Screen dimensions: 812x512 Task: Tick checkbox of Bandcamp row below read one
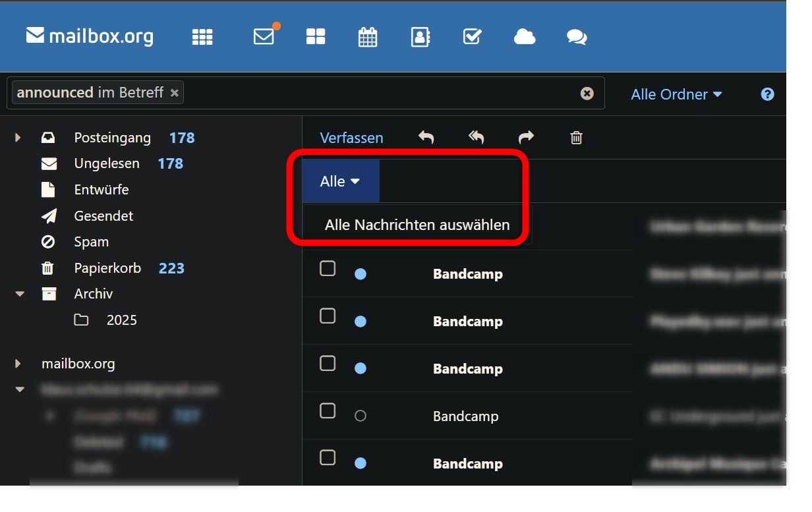pyautogui.click(x=328, y=457)
